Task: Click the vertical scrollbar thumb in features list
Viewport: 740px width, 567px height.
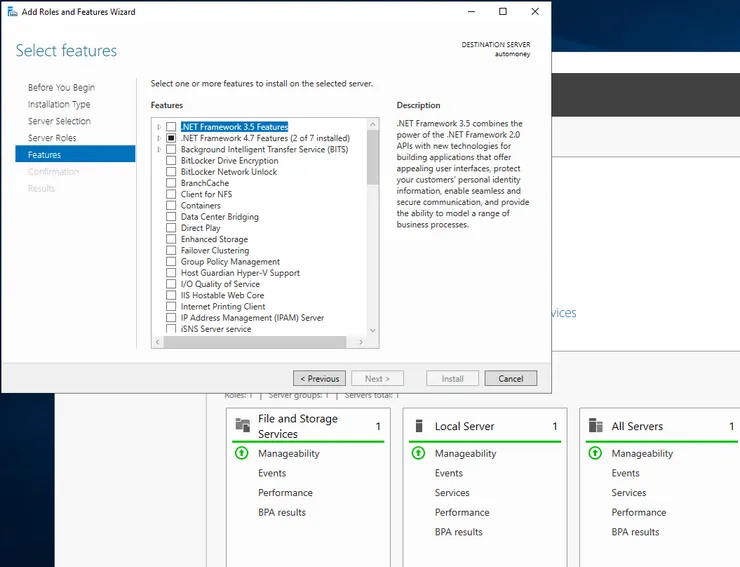Action: tap(373, 157)
